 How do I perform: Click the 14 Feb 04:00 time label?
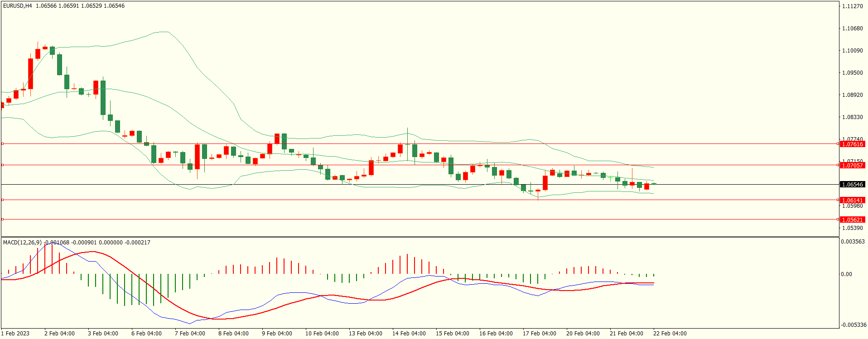pos(409,334)
